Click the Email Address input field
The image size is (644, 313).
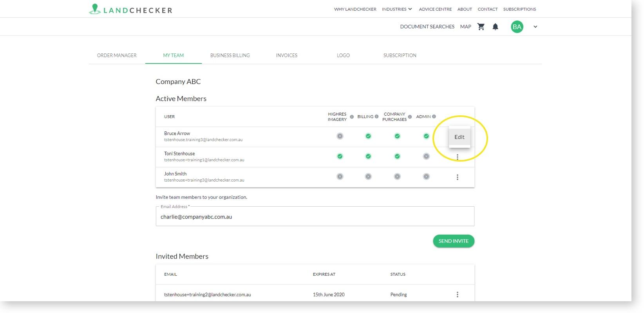pyautogui.click(x=315, y=217)
